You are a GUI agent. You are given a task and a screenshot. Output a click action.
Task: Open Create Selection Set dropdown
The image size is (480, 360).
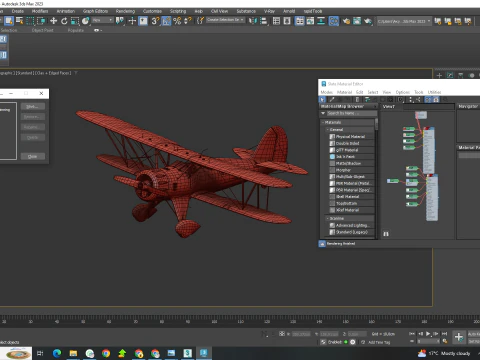(x=225, y=20)
